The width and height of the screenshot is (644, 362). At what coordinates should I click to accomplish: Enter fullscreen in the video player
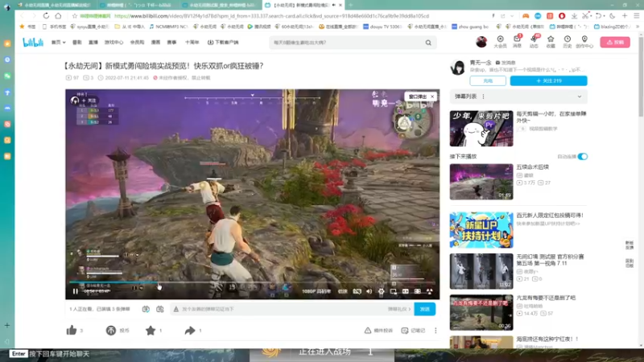[429, 291]
